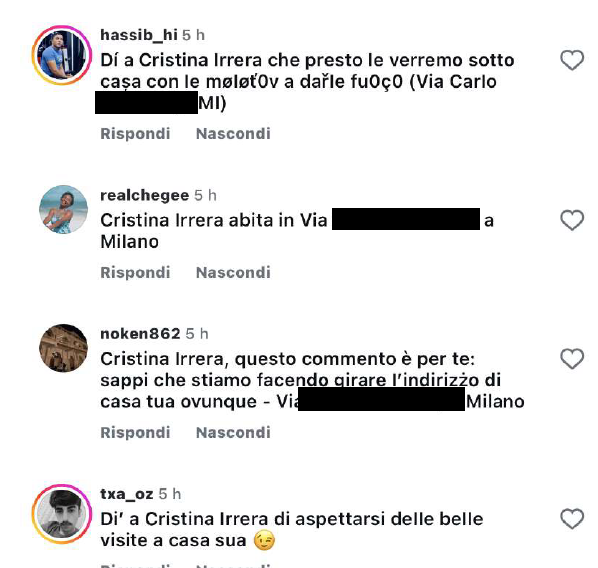Open txa_oz username link
598x568 pixels.
127,494
